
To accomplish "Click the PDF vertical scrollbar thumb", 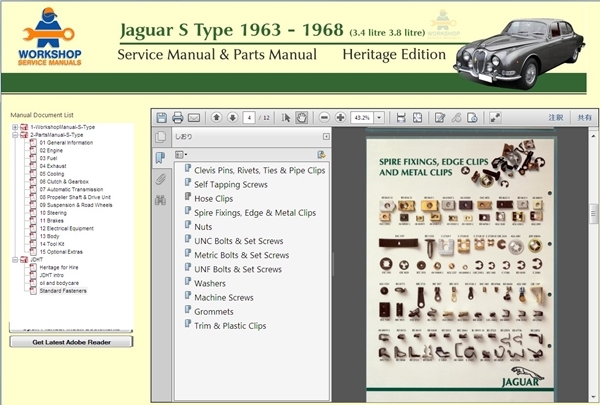I will point(593,214).
